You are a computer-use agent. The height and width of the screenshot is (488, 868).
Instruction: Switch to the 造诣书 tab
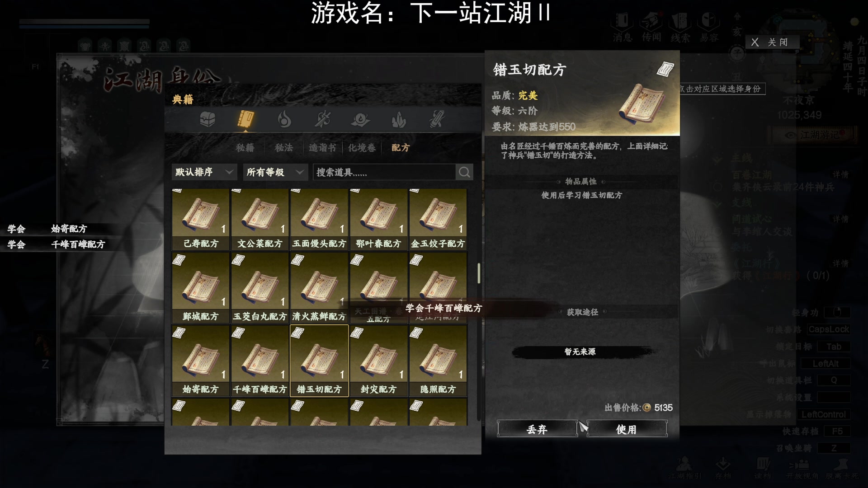(322, 148)
